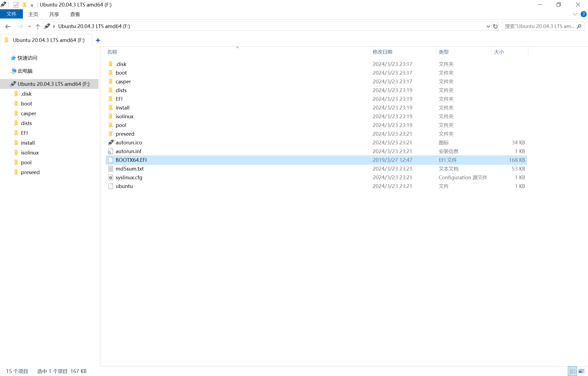The width and height of the screenshot is (588, 376).
Task: Open the customize quick access toolbar dropdown
Action: coord(32,5)
